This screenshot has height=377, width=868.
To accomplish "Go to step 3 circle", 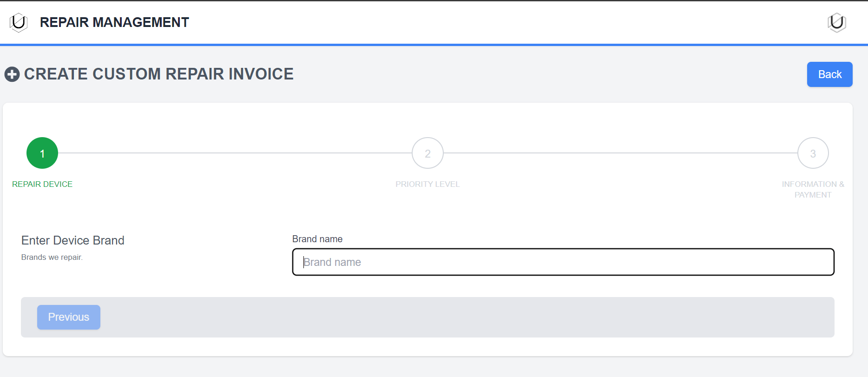I will click(x=813, y=153).
